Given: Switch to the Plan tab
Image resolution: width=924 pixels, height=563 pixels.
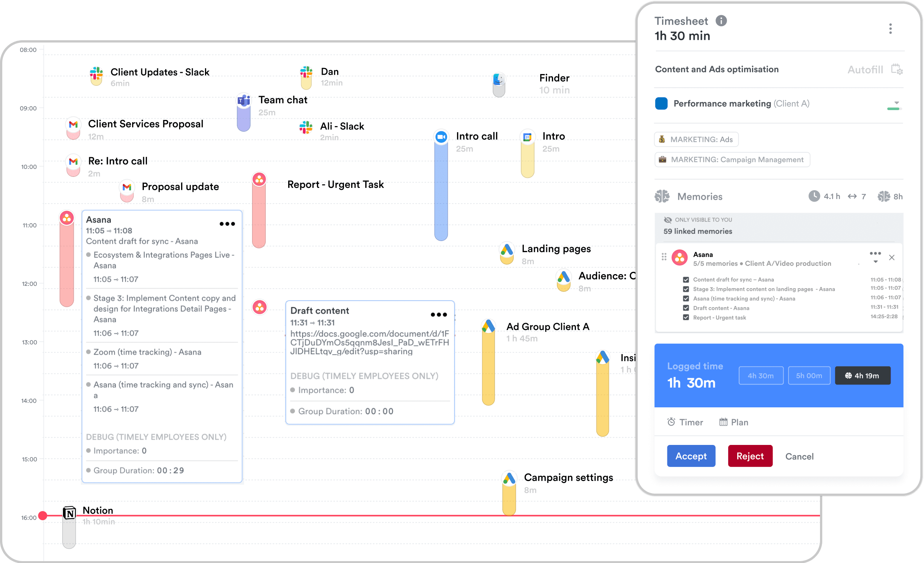Looking at the screenshot, I should pos(734,422).
